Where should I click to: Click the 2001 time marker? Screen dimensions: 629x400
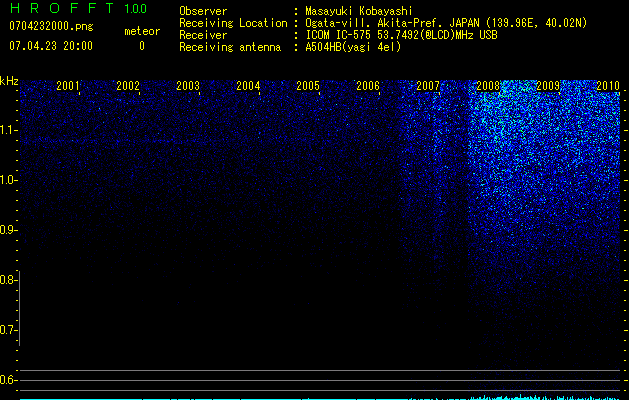[x=67, y=85]
